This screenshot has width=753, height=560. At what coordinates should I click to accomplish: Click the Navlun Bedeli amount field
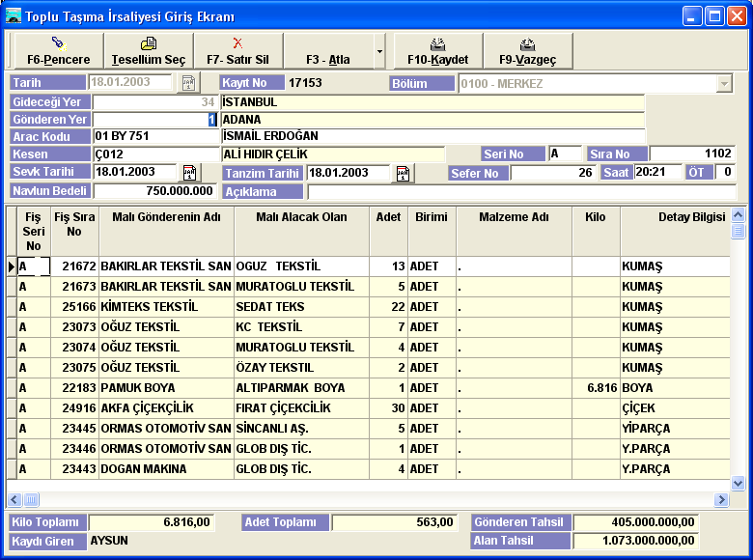[x=154, y=191]
